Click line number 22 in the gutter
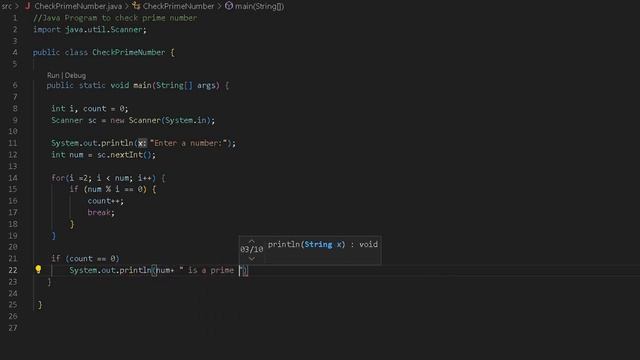Viewport: 640px width, 360px height. [x=13, y=270]
